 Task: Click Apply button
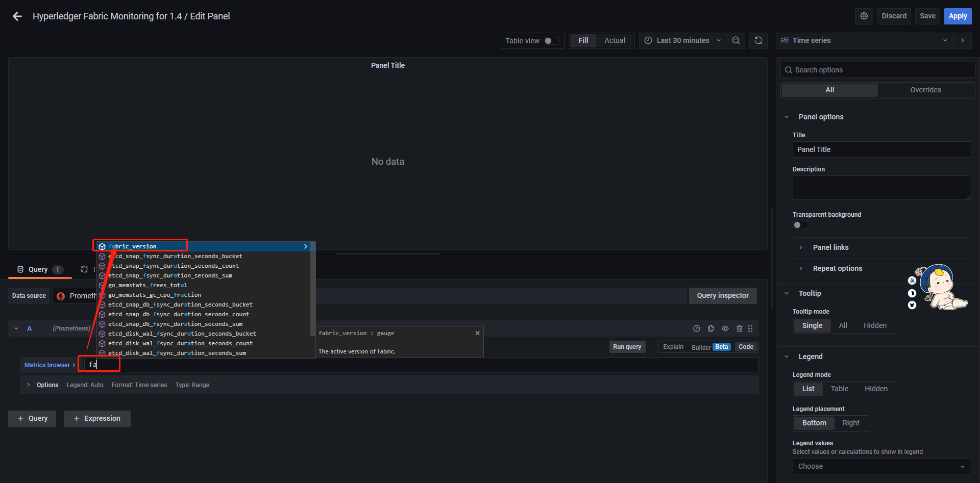pos(958,16)
